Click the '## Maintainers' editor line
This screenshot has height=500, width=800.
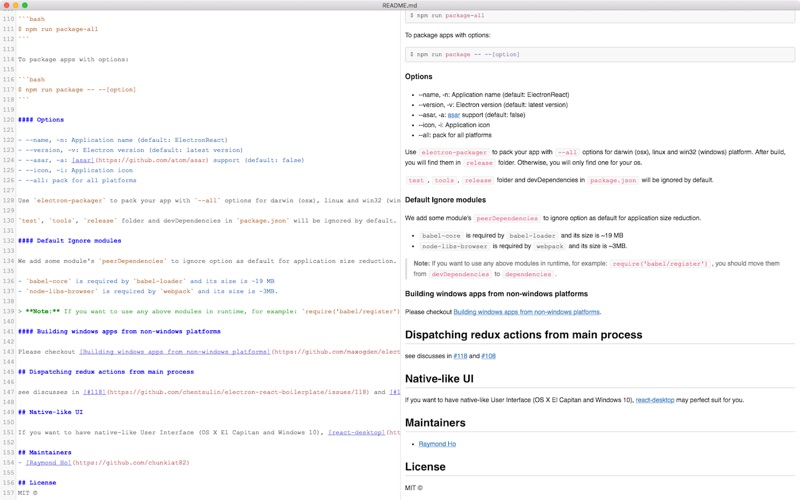point(44,453)
